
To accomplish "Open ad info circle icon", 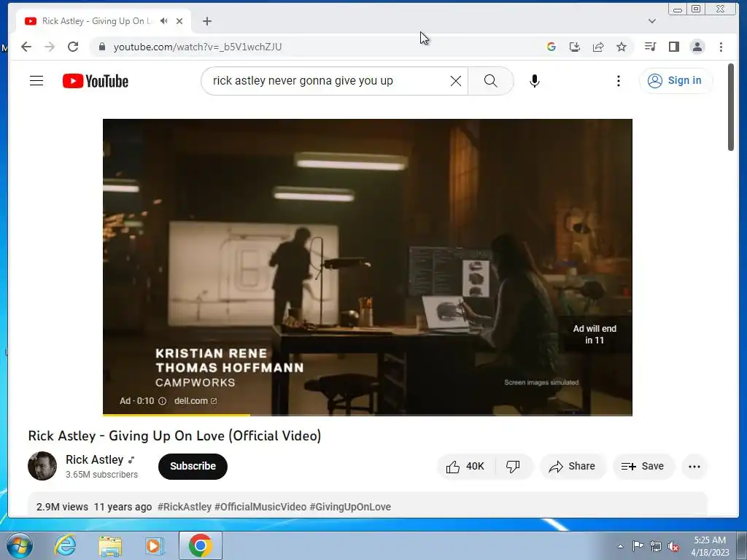I will point(162,401).
